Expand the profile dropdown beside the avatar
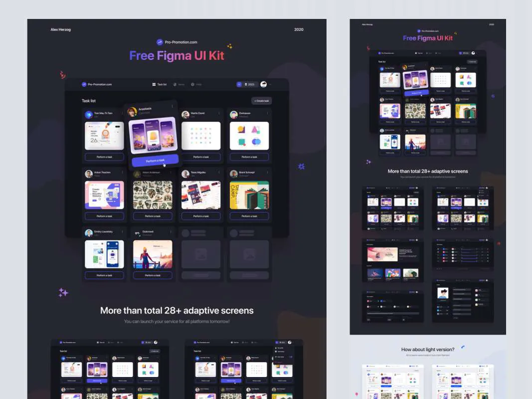 pyautogui.click(x=270, y=84)
